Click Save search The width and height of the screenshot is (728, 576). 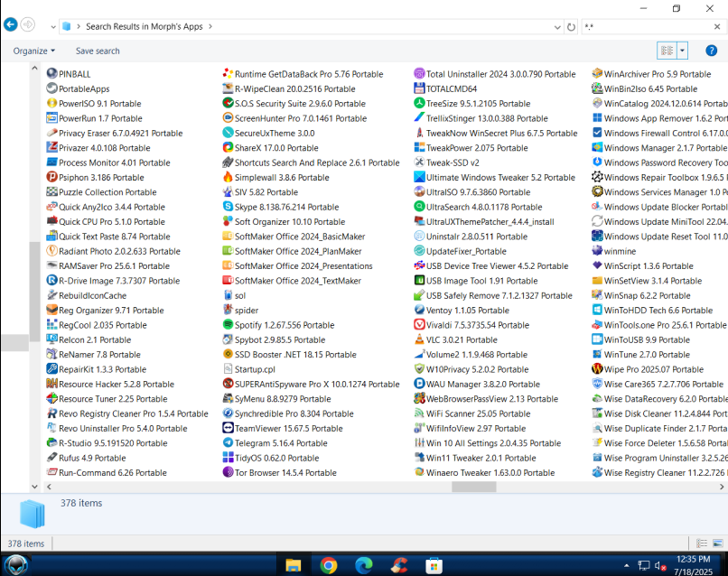98,51
